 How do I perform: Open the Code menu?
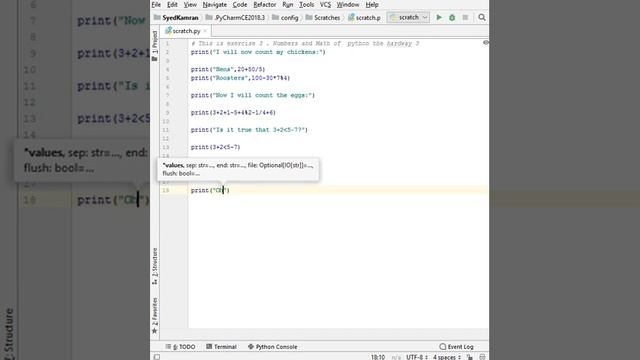(x=240, y=4)
